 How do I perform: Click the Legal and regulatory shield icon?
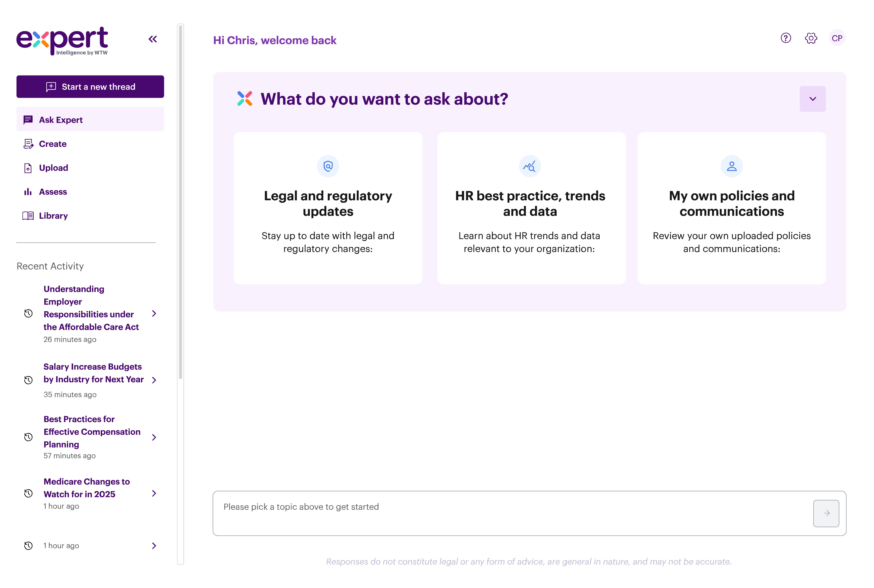[x=328, y=166]
